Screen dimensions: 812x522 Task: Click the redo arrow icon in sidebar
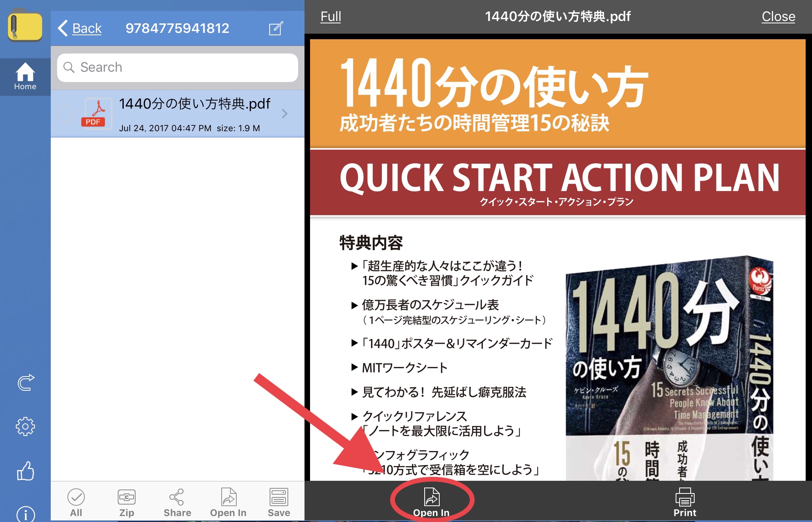[25, 383]
